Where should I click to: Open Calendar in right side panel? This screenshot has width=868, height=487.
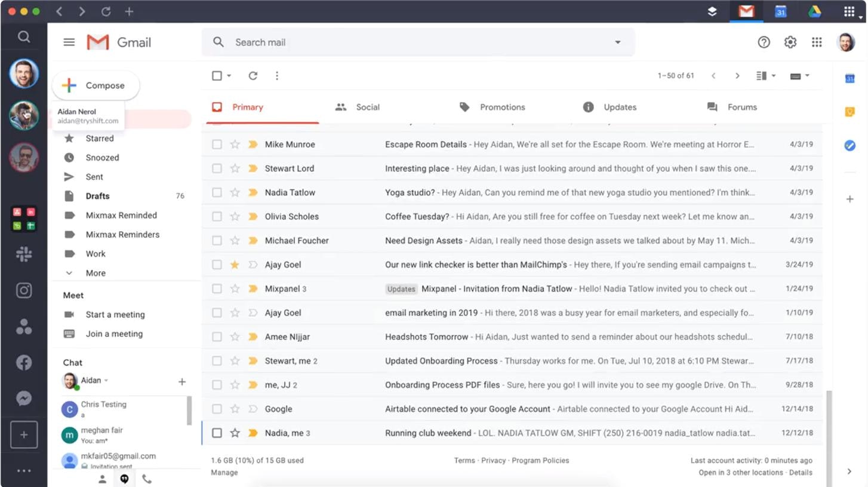(x=850, y=78)
